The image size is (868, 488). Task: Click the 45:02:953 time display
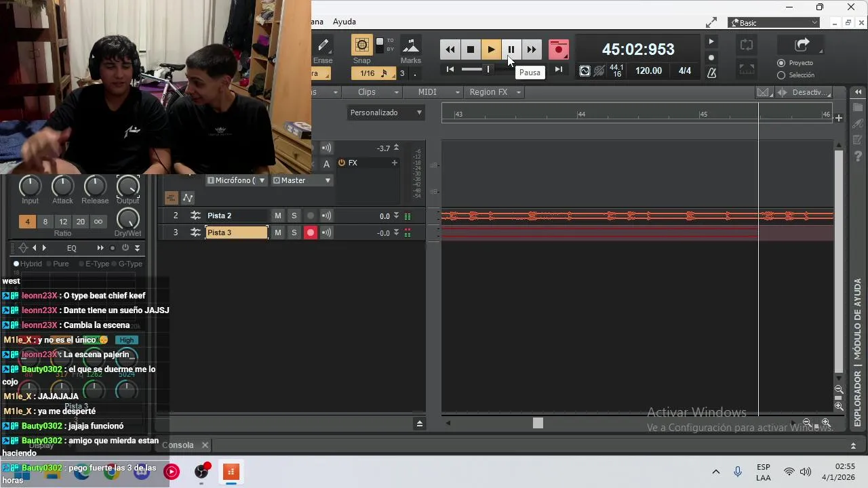coord(638,49)
